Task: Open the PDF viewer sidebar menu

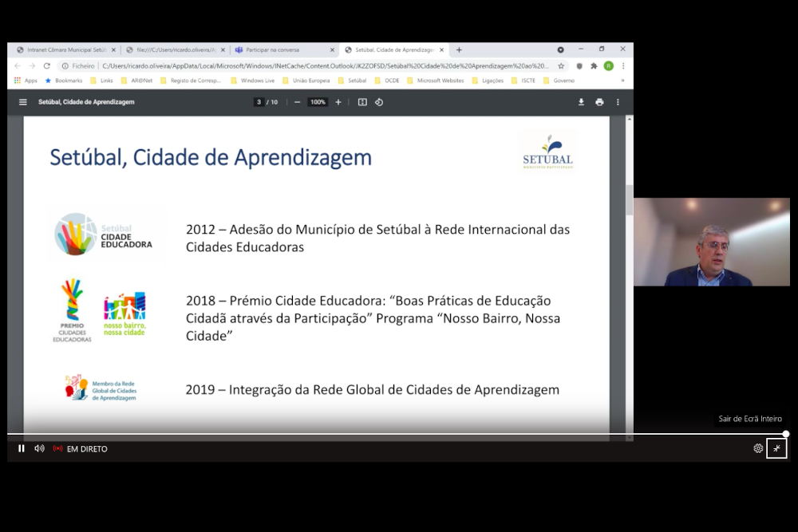Action: click(x=23, y=102)
